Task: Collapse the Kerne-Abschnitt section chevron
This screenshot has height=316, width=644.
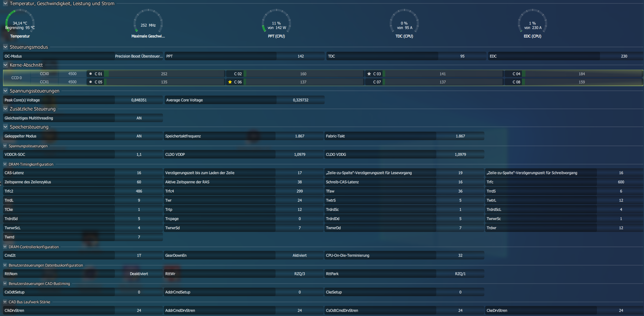Action: (5, 65)
